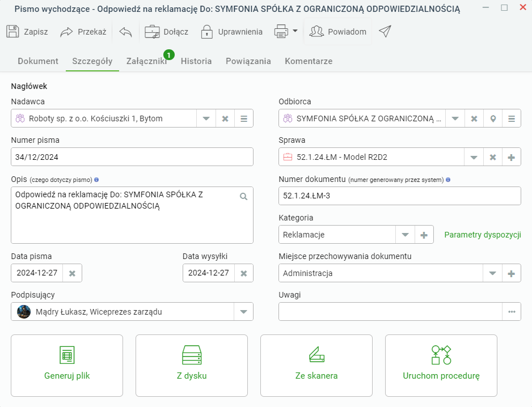The height and width of the screenshot is (407, 532).
Task: Clear the Data pisma date
Action: [x=72, y=273]
